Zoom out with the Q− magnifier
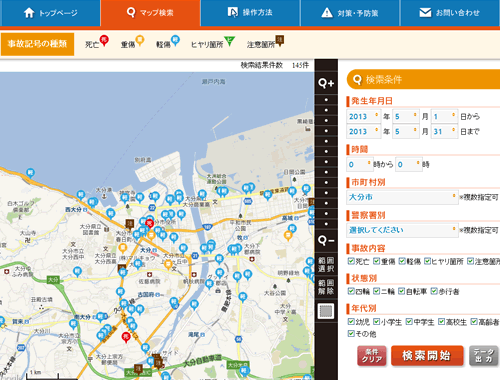This screenshot has width=500, height=380. (326, 240)
